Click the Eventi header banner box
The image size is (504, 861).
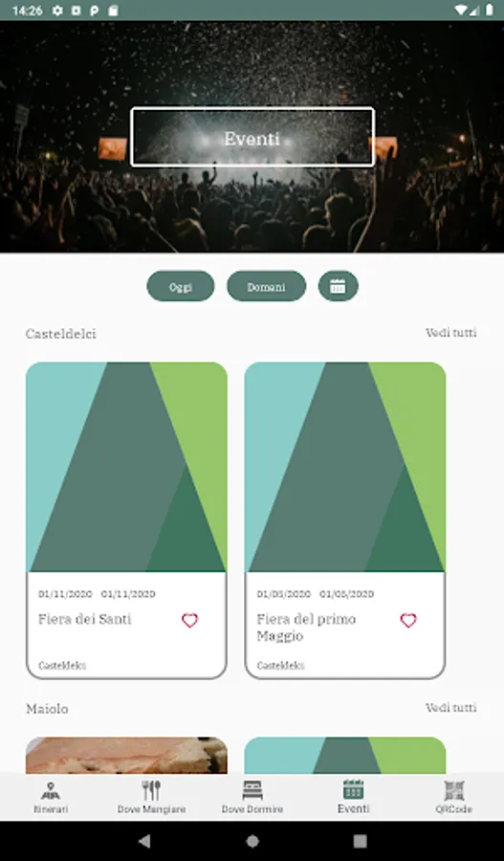coord(252,137)
